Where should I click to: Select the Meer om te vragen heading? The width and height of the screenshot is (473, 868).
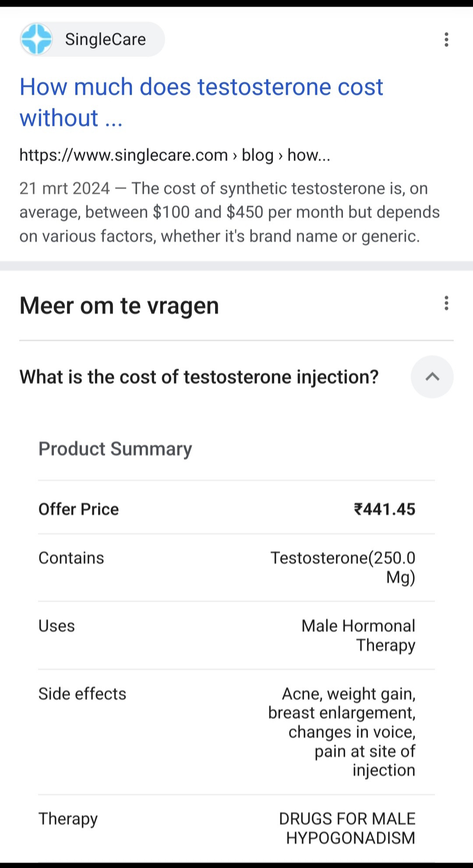(x=119, y=306)
